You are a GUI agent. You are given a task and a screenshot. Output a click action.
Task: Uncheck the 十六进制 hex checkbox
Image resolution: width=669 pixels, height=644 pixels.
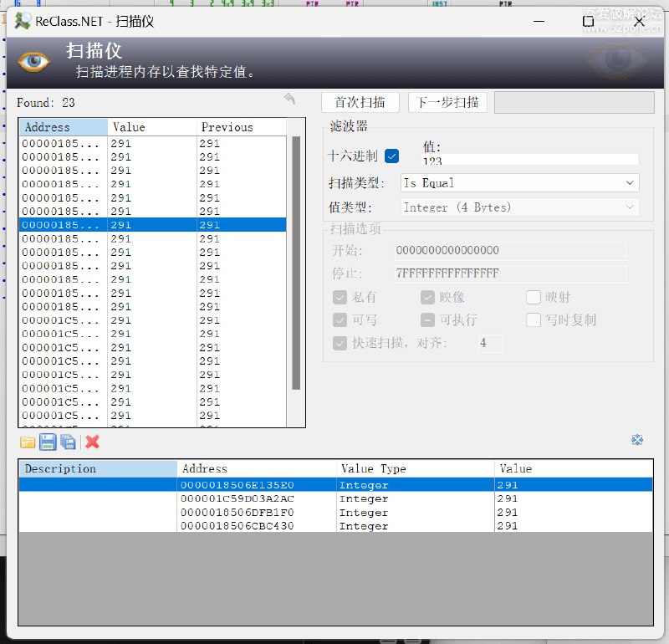point(390,156)
